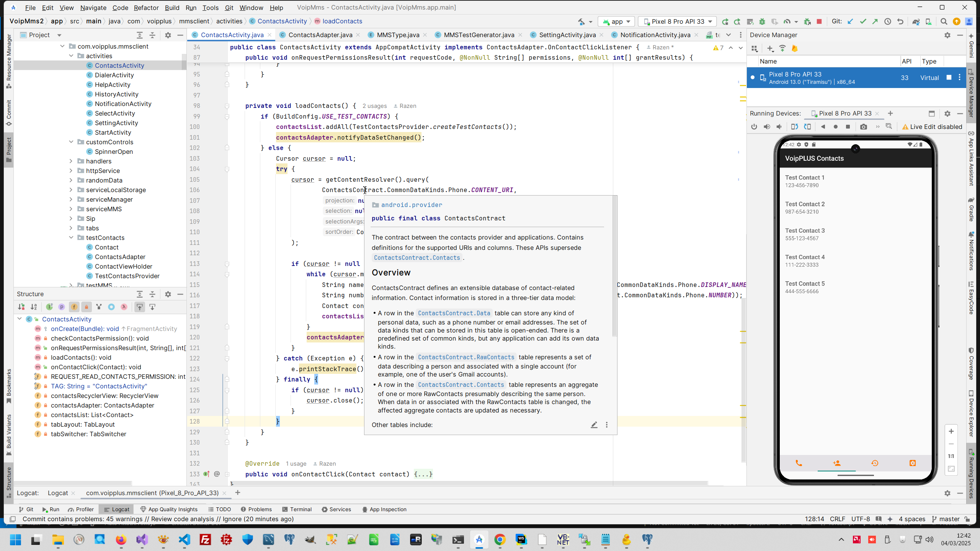Take emulator screenshot with camera icon
This screenshot has width=980, height=551.
tap(863, 127)
